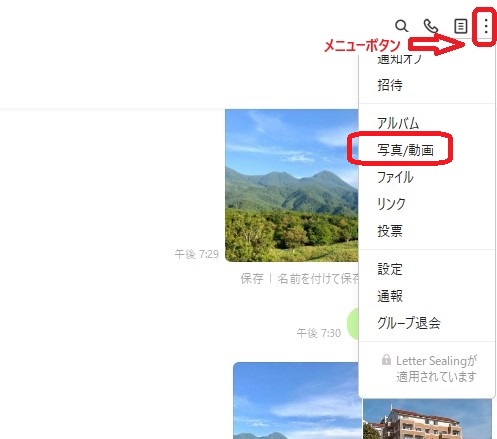The image size is (497, 439).
Task: Click the lock icon beside Letter Sealing
Action: click(386, 360)
